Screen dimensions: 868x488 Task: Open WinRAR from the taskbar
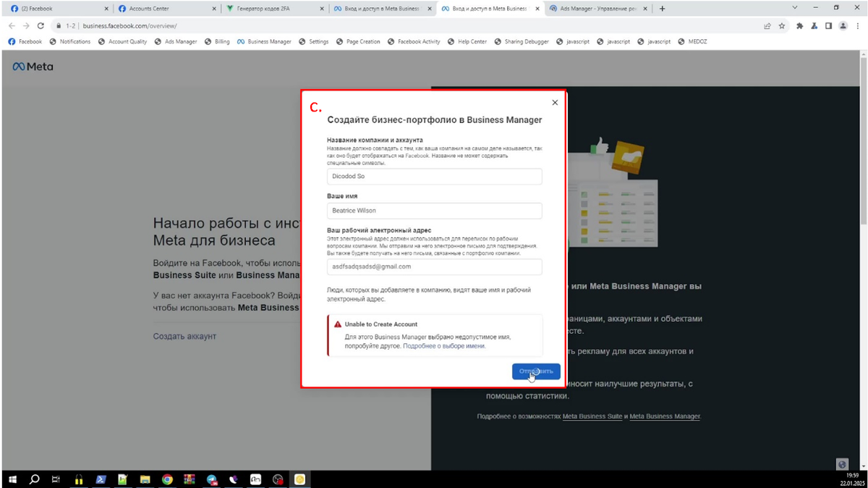pos(190,479)
